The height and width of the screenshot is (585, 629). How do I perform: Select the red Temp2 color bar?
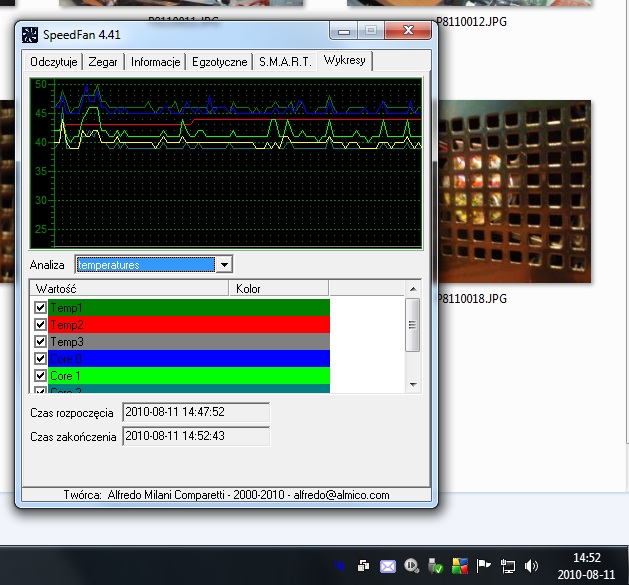tap(189, 325)
